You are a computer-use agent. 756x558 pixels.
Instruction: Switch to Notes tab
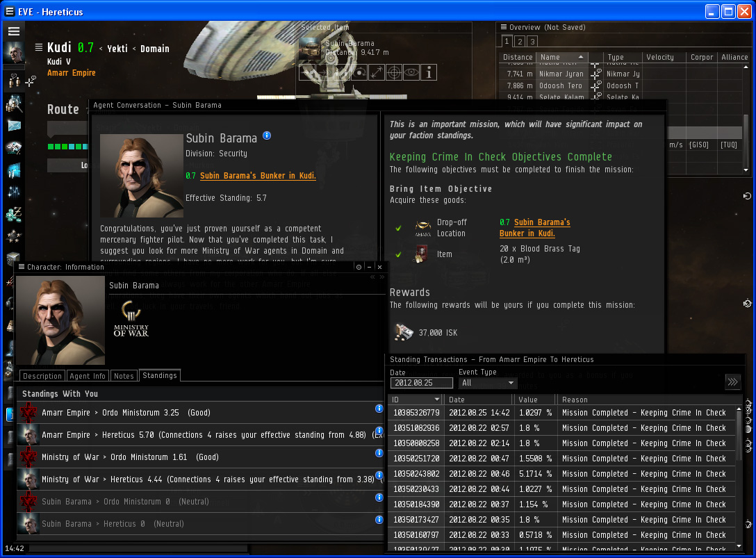coord(124,376)
